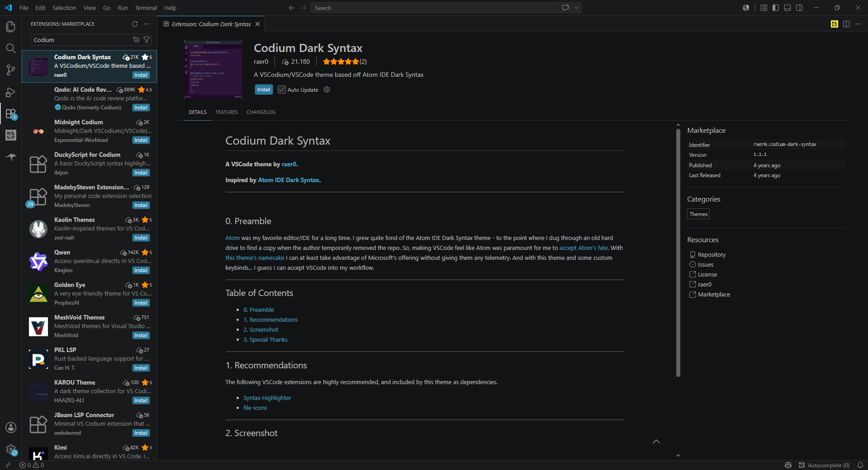Click the scroll-to-top arrow in the extension page
Viewport: 868px width, 470px height.
pos(656,442)
